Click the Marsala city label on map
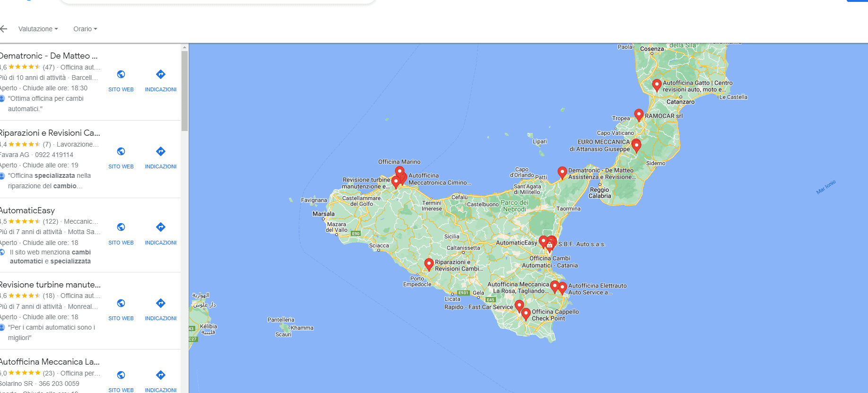The height and width of the screenshot is (393, 868). click(x=323, y=214)
